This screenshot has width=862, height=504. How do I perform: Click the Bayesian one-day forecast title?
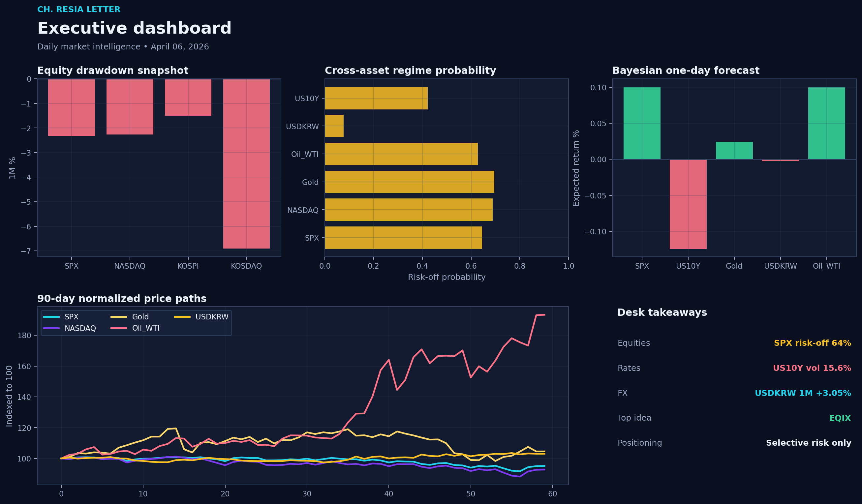click(x=686, y=71)
